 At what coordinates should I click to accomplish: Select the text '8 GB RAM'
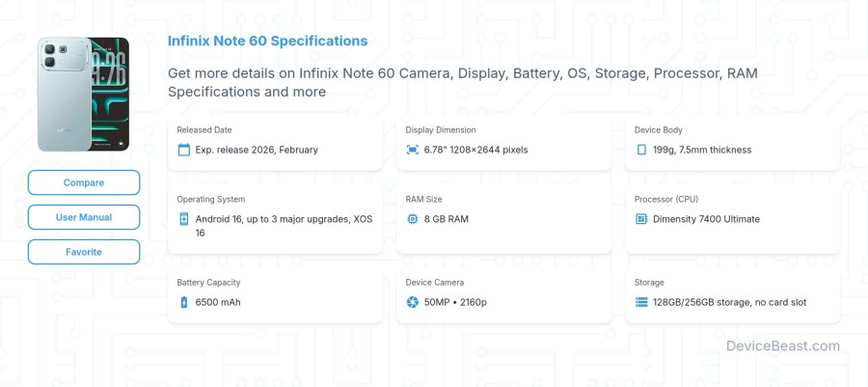[447, 219]
